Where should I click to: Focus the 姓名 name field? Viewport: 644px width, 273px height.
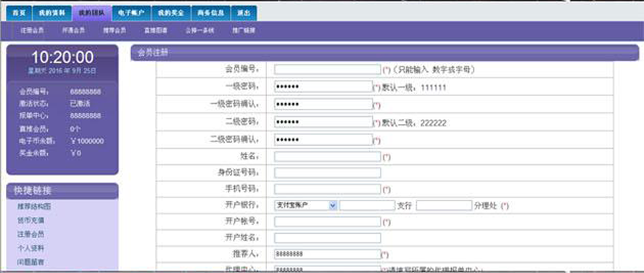click(327, 157)
